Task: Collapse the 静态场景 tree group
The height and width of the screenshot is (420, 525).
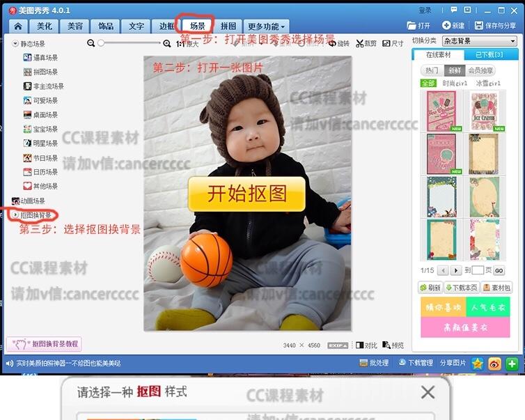Action: coord(15,44)
